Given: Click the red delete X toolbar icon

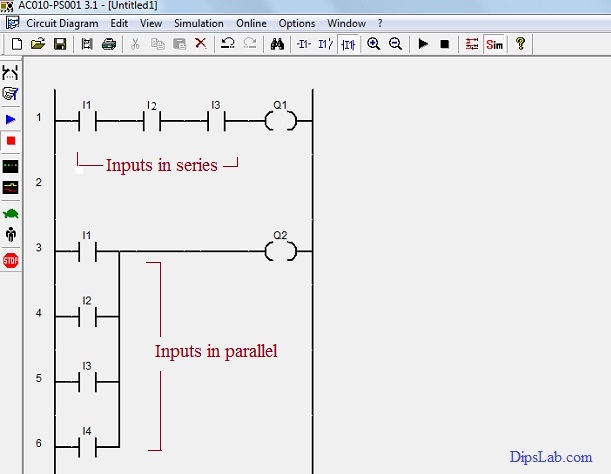Looking at the screenshot, I should click(201, 44).
